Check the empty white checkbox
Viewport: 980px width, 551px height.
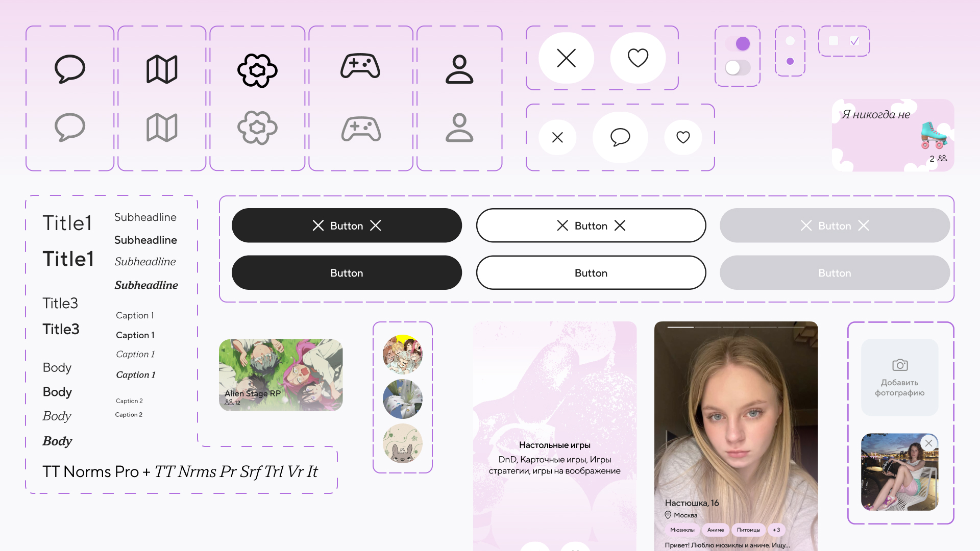(x=834, y=41)
